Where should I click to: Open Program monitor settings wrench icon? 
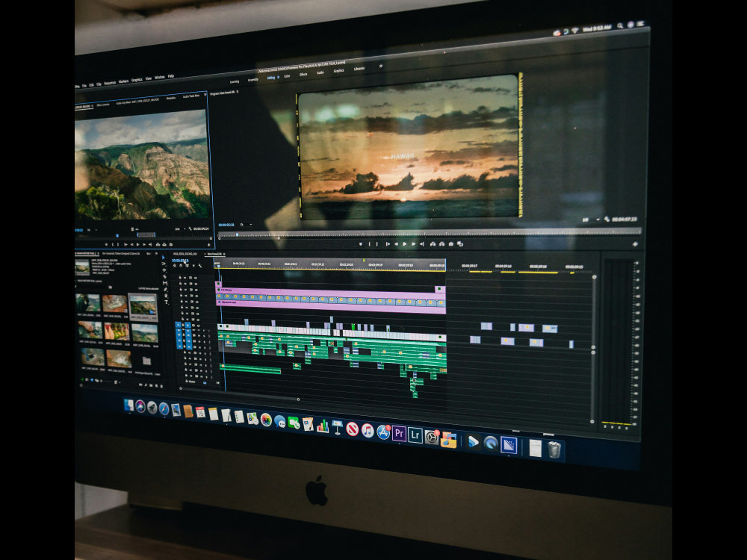[x=607, y=219]
